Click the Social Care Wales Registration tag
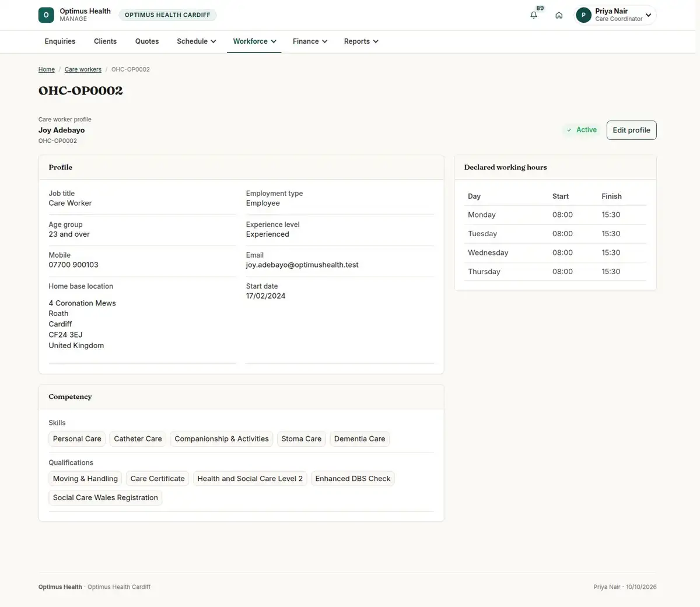Screen dimensions: 700x607 pos(106,497)
